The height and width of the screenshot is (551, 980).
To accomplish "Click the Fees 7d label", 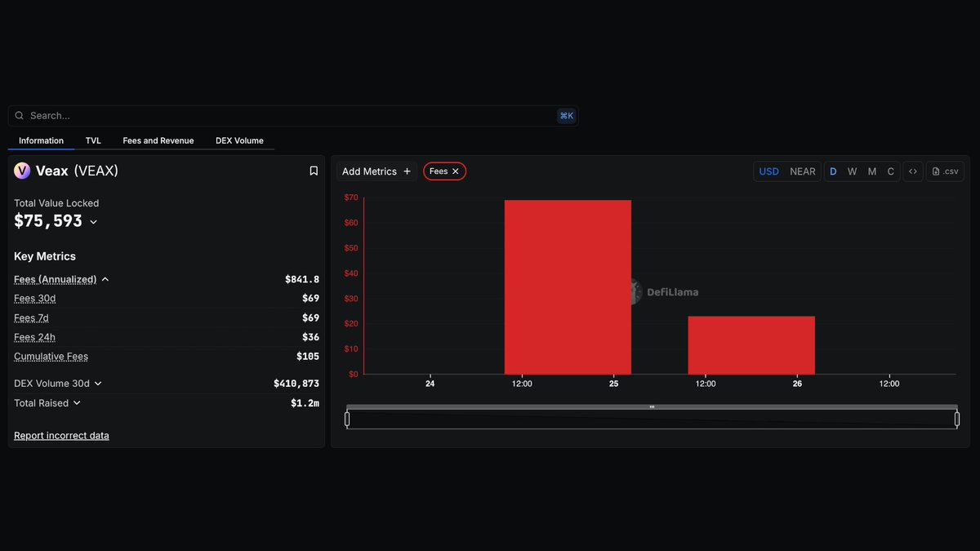I will [31, 318].
